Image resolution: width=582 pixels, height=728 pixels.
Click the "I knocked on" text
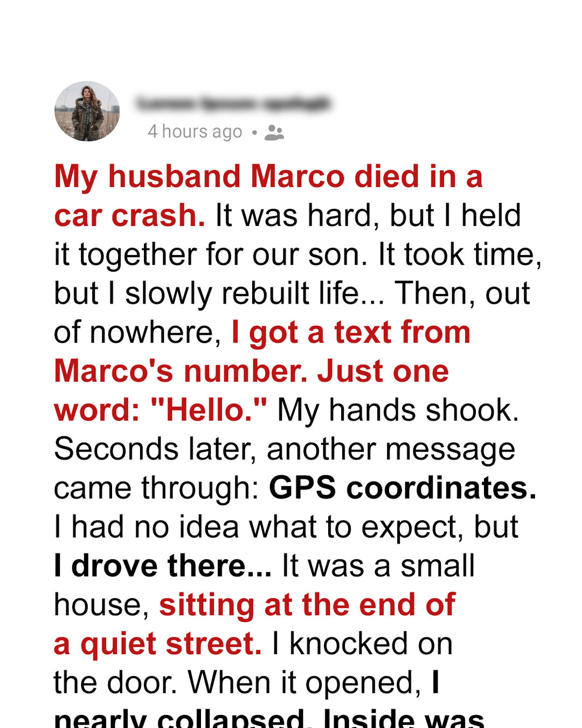tap(362, 644)
